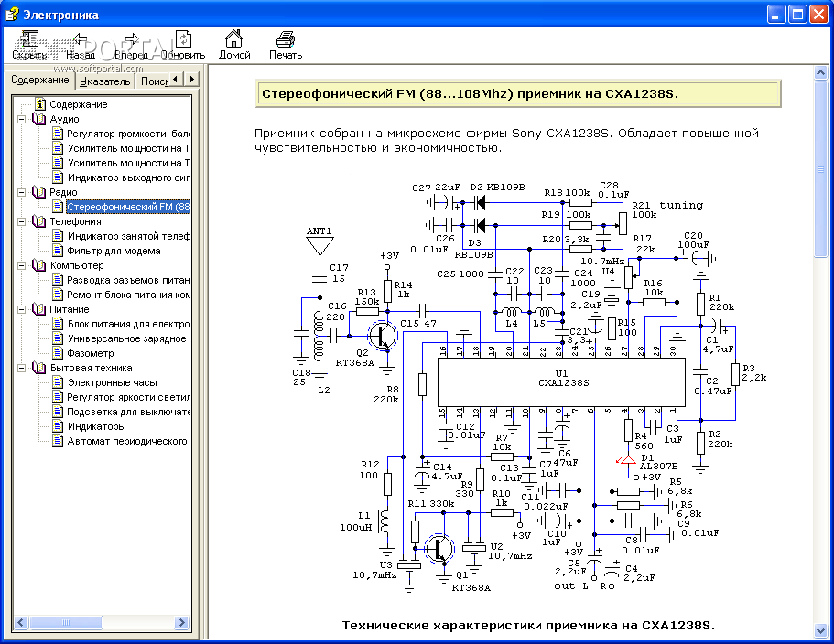Click the page icon next to Фазометр
Screen dimensions: 834x644
pos(58,353)
